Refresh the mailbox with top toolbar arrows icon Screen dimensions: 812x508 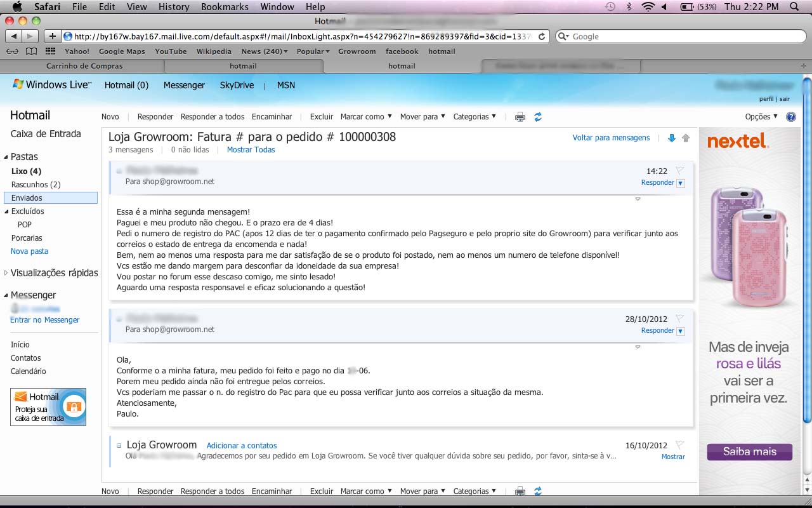(x=538, y=117)
